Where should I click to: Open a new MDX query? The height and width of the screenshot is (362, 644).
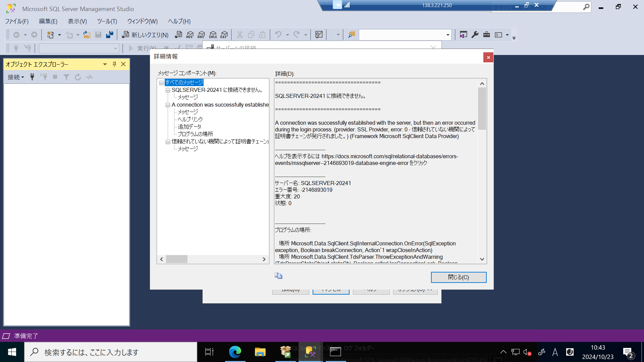(x=190, y=35)
